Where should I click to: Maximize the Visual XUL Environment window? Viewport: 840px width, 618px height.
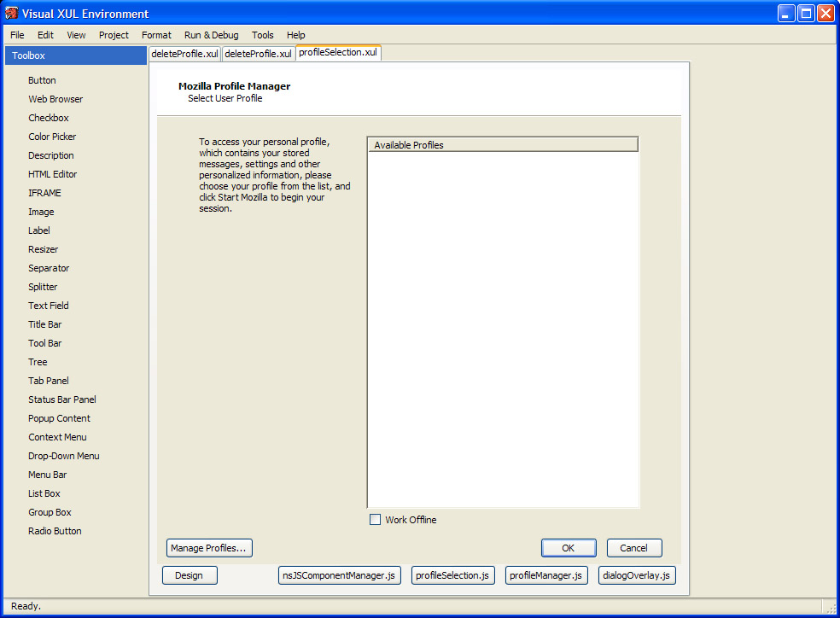[x=806, y=13]
